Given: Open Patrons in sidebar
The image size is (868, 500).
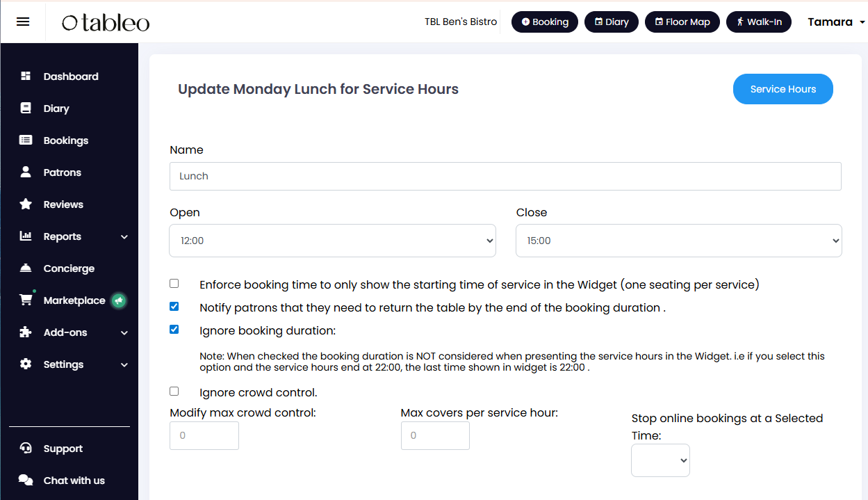Looking at the screenshot, I should pyautogui.click(x=63, y=172).
